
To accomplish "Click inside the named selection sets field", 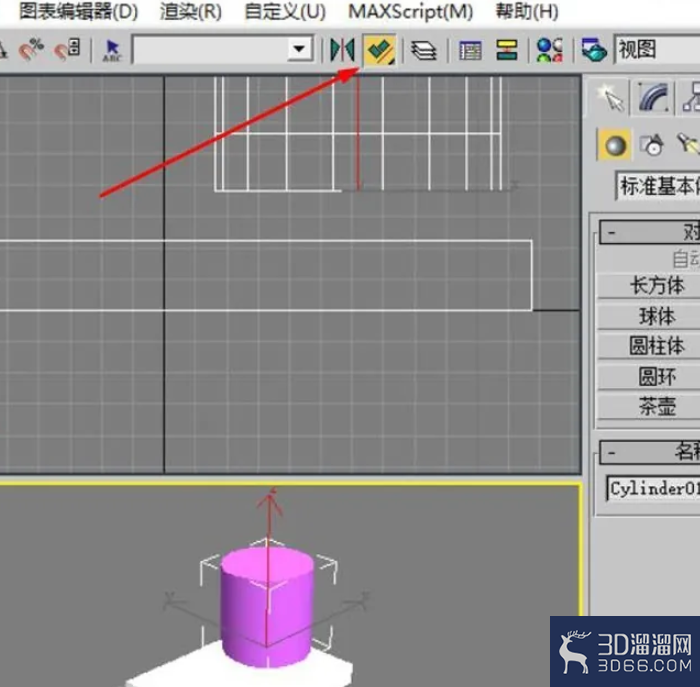I will 211,50.
